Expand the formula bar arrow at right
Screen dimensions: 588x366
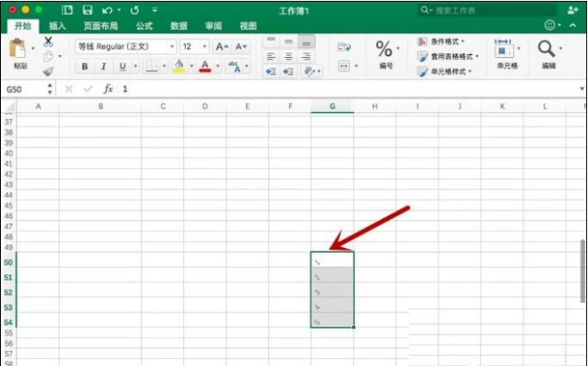(582, 89)
